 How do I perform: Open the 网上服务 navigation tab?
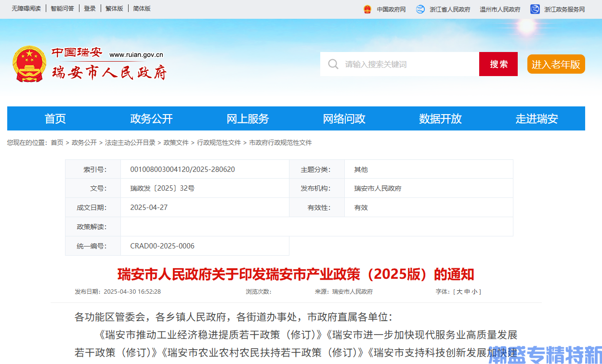(x=248, y=118)
